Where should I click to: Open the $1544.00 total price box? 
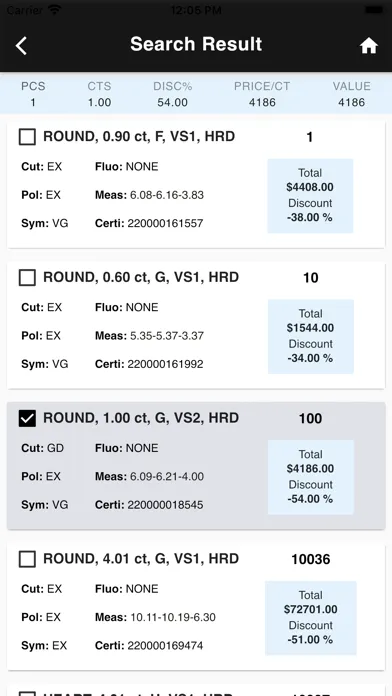(310, 336)
